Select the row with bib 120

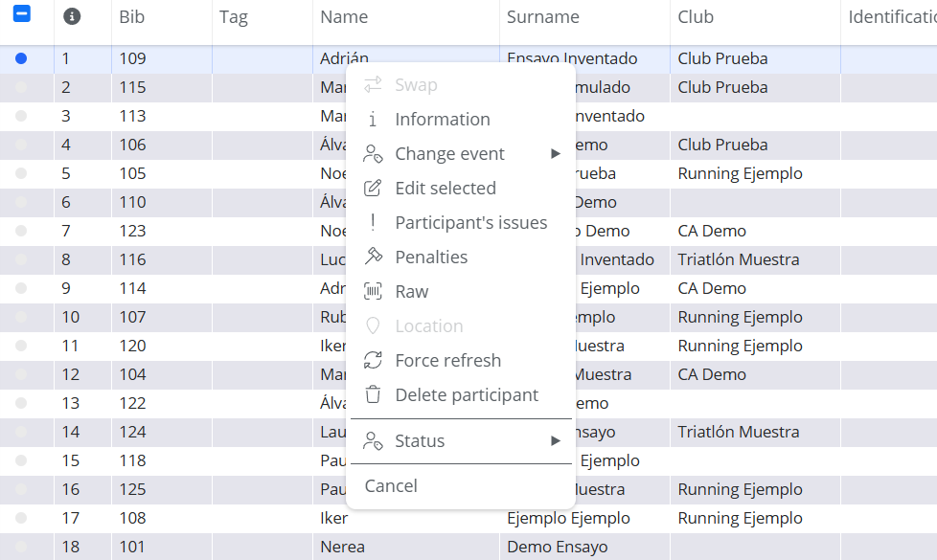click(x=21, y=346)
